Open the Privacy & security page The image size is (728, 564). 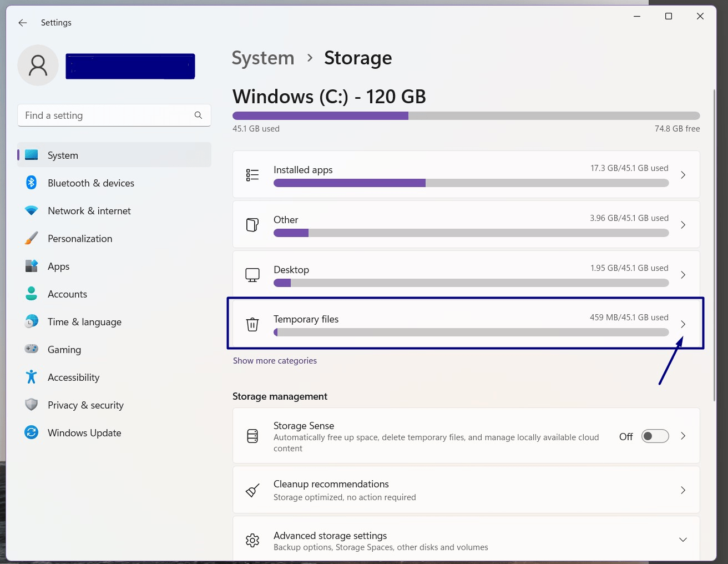click(114, 405)
